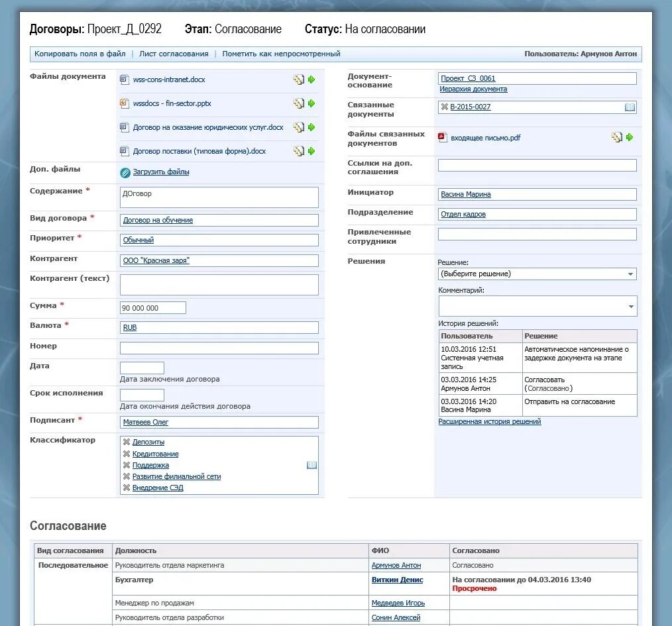Image resolution: width=672 pixels, height=626 pixels.
Task: Open book icon in Классификатор field
Action: (312, 465)
